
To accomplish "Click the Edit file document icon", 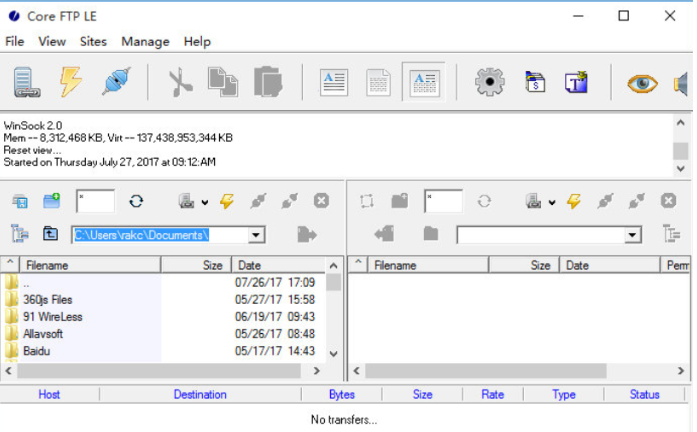I will [378, 82].
